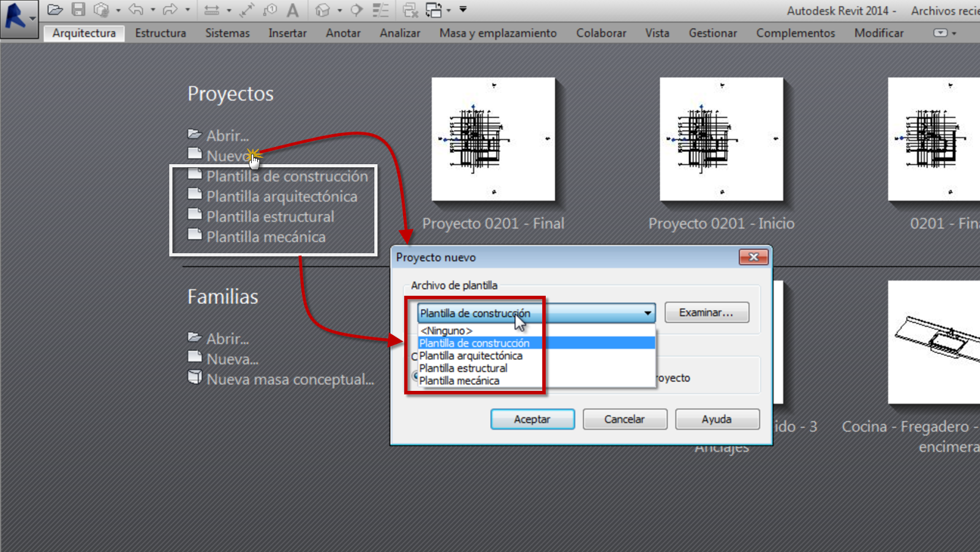Click the Open folder icon in quick access toolbar

point(55,10)
